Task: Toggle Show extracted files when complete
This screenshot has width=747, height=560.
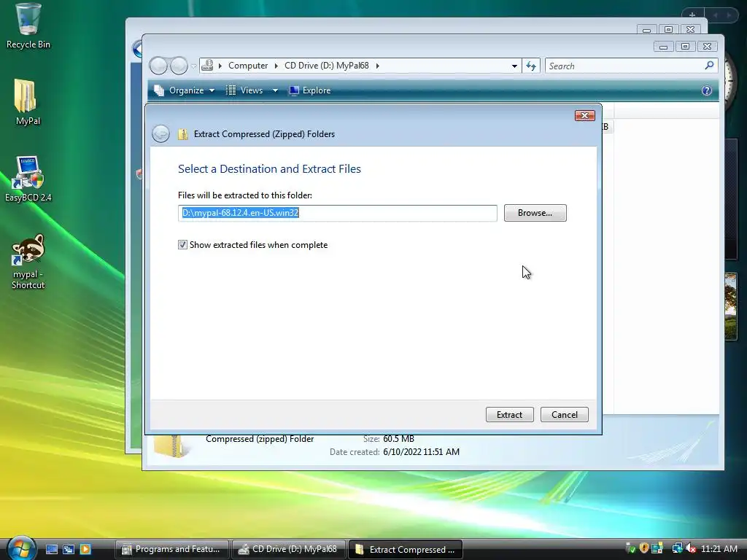Action: 182,245
